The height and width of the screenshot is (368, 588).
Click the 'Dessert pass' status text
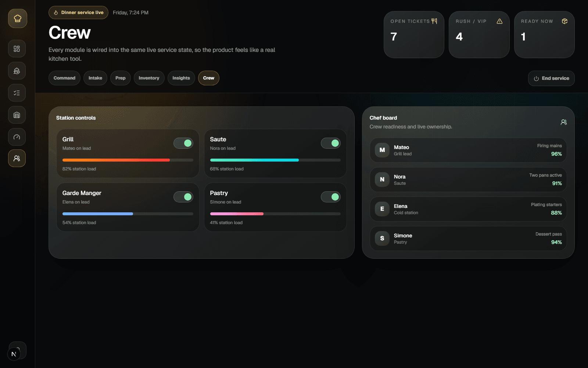(x=548, y=234)
